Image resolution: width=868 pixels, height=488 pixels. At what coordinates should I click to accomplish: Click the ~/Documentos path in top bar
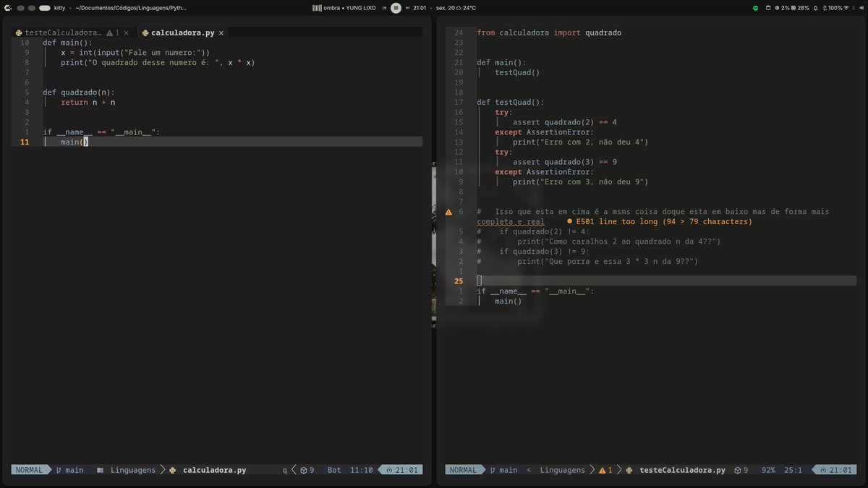pyautogui.click(x=131, y=7)
